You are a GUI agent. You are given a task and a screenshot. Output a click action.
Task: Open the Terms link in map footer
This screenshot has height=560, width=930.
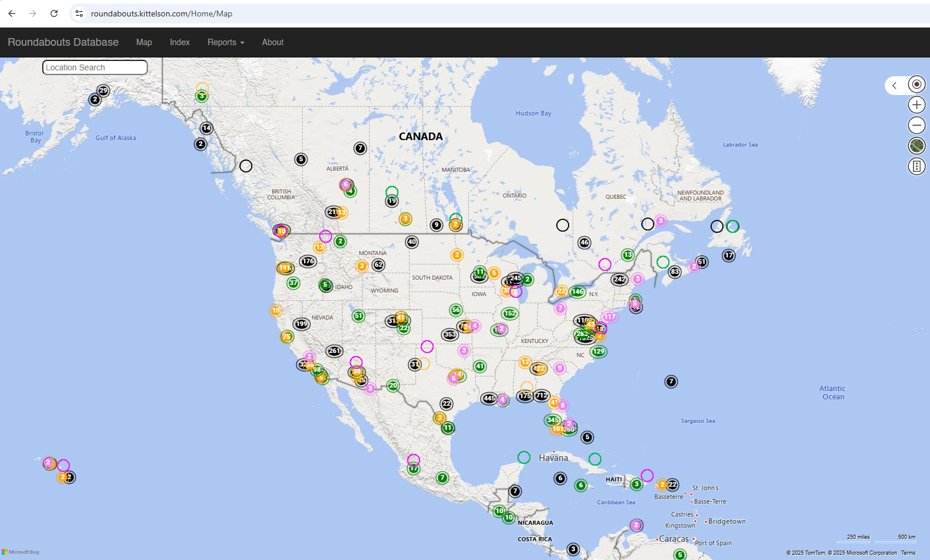(908, 553)
